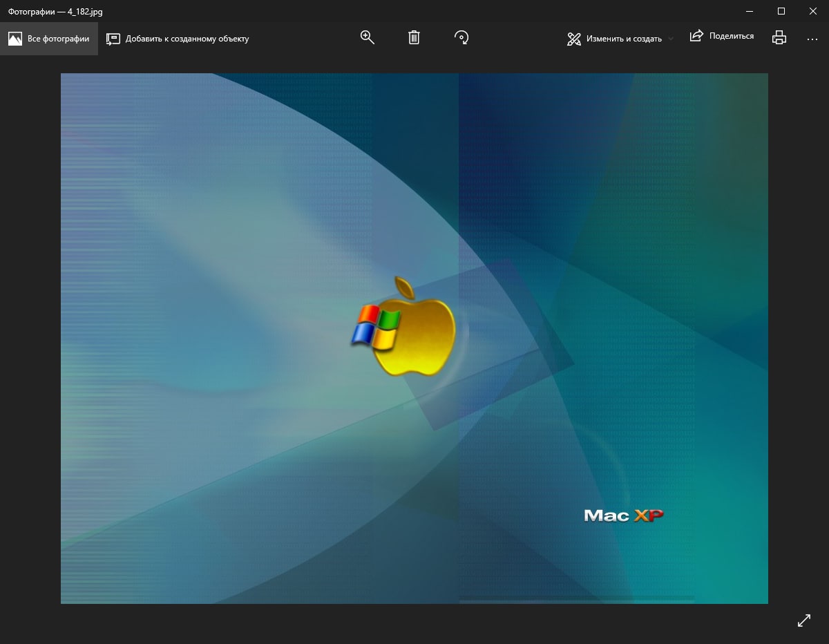Viewport: 829px width, 644px height.
Task: Rotate the image with rotate icon
Action: tap(461, 38)
